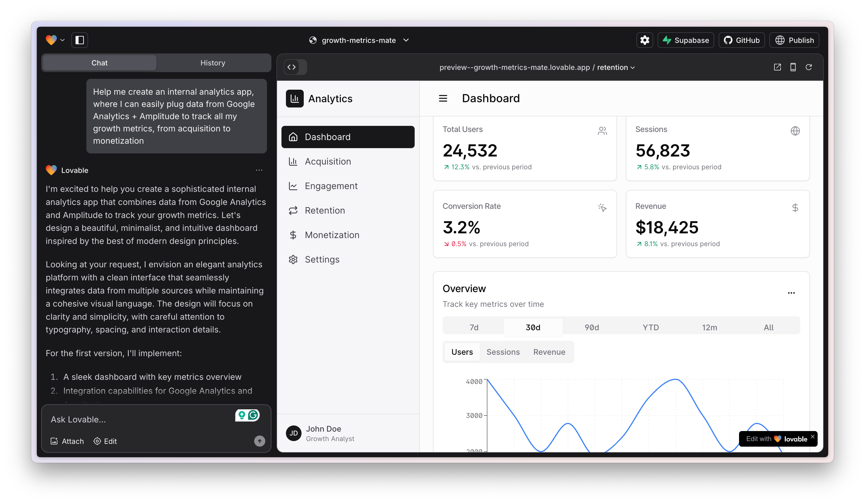This screenshot has width=865, height=504.
Task: Click the Edit with lovable badge
Action: [x=776, y=439]
